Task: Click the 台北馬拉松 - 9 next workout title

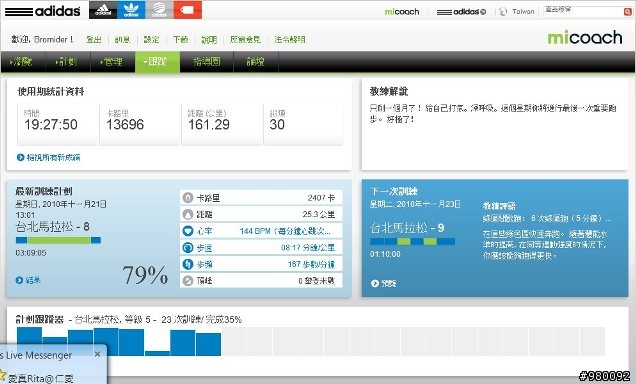Action: click(407, 228)
